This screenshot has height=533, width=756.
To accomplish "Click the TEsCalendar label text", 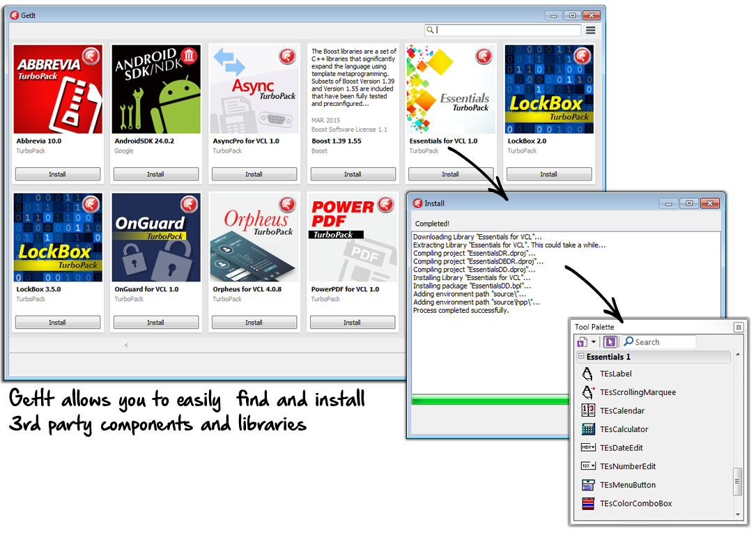I will pos(622,411).
